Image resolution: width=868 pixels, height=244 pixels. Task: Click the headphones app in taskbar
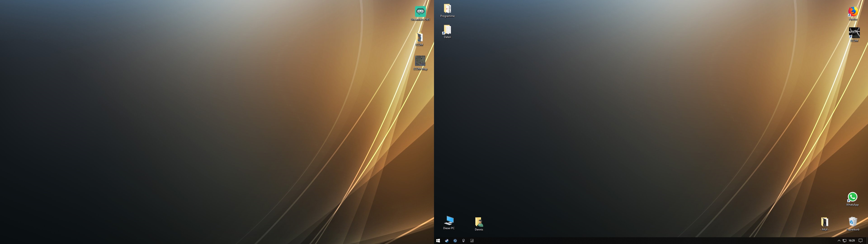463,241
